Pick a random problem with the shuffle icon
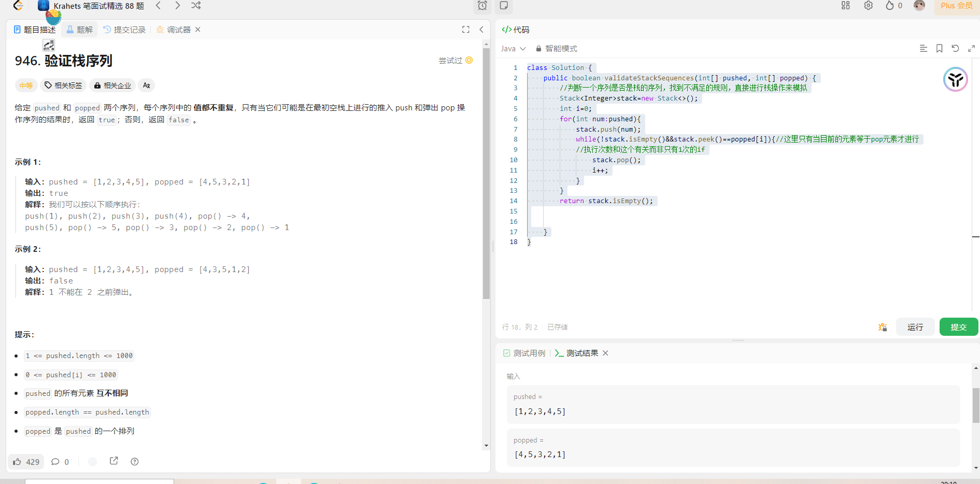 point(196,5)
